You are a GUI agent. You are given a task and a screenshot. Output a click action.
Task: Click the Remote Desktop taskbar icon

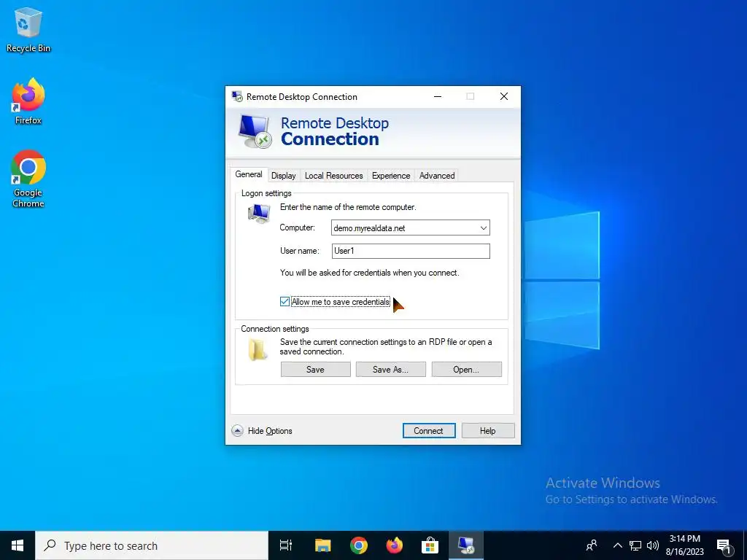point(465,545)
